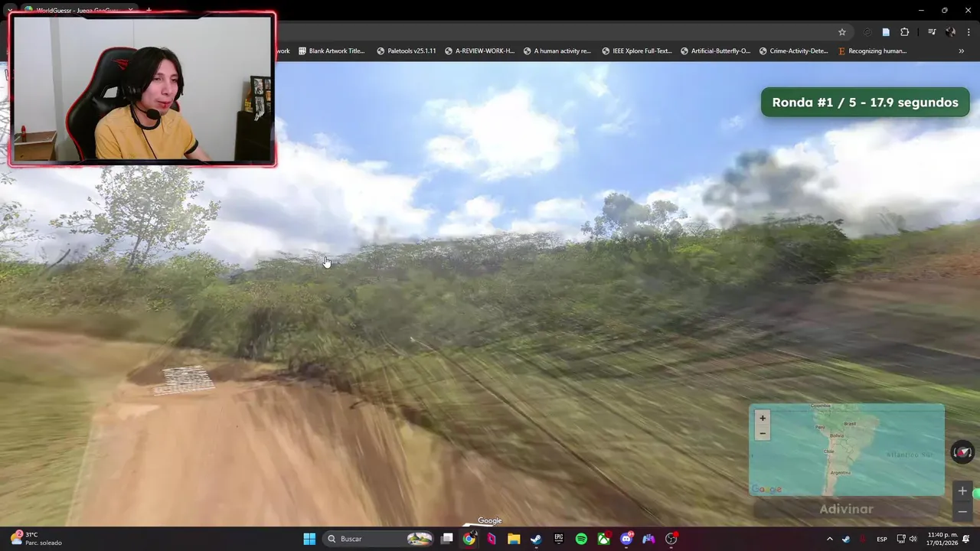Screen dimensions: 980x551
Task: Click the taskbar Buscar search box
Action: point(378,539)
